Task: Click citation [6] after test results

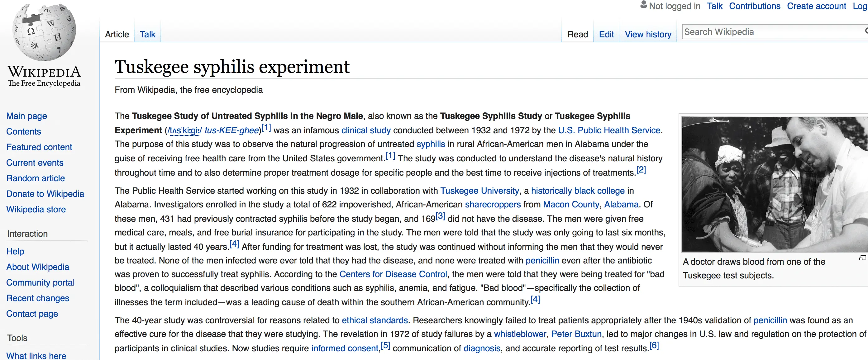Action: (x=654, y=346)
